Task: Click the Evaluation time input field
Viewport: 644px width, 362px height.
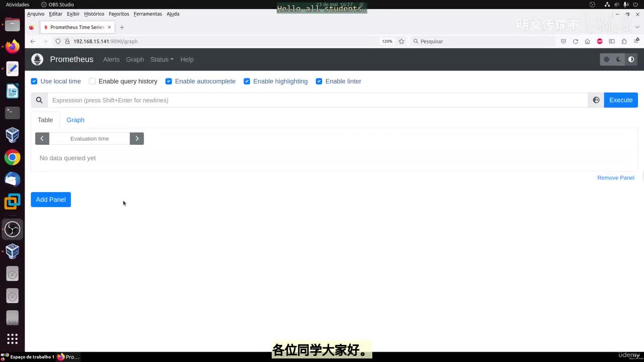Action: click(x=90, y=138)
